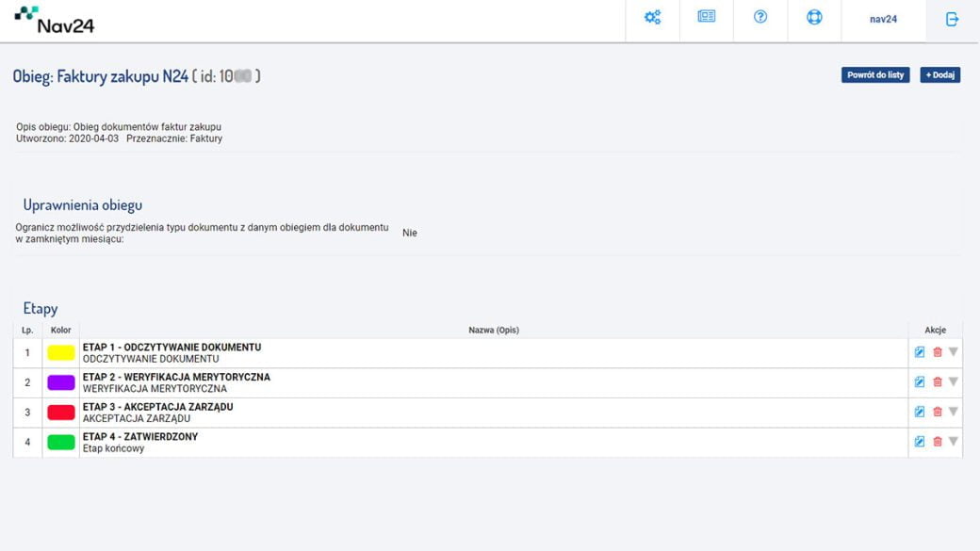The image size is (980, 551).
Task: Edit ETAP 2 - WERYFIKACJA MERYTORYCZNA stage
Action: [920, 381]
